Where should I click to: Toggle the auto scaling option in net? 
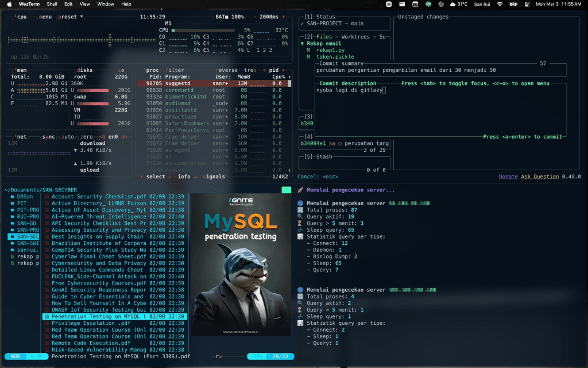coord(67,137)
